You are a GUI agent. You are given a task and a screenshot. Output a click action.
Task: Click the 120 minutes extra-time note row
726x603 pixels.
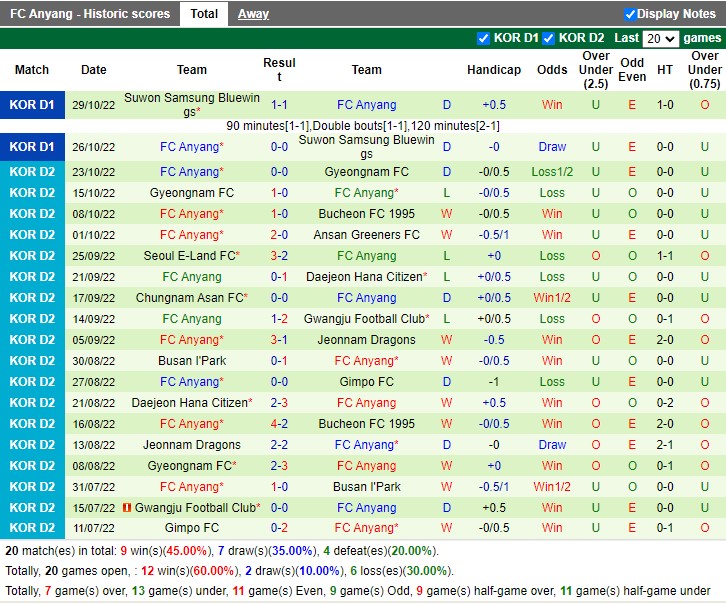click(363, 126)
